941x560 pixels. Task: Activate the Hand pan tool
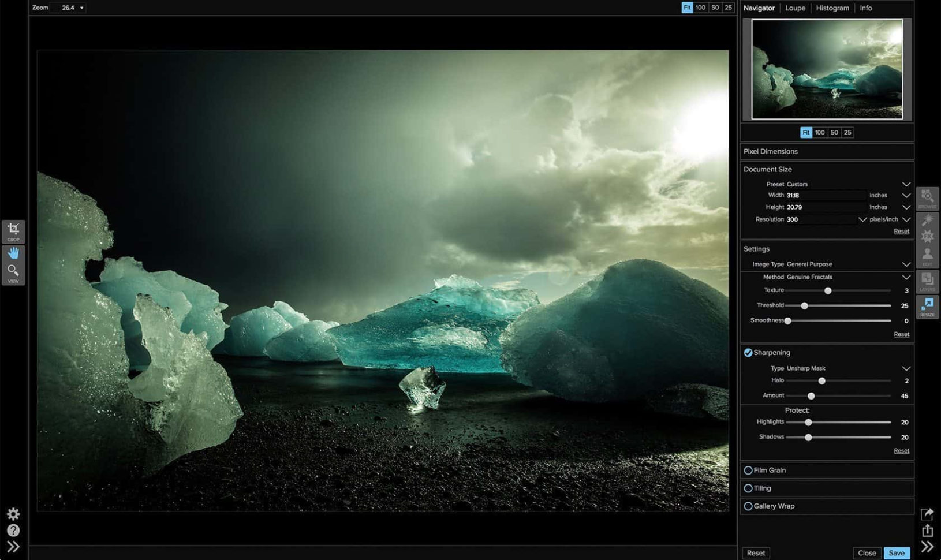point(13,253)
